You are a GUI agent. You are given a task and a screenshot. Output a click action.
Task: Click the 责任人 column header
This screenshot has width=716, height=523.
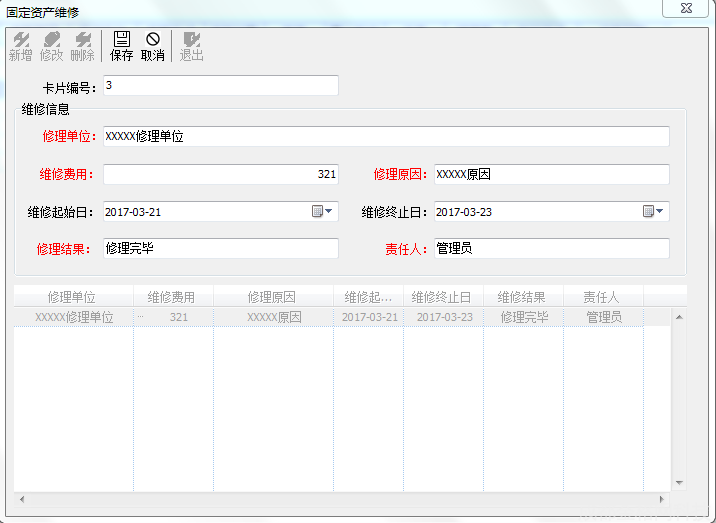pyautogui.click(x=601, y=297)
